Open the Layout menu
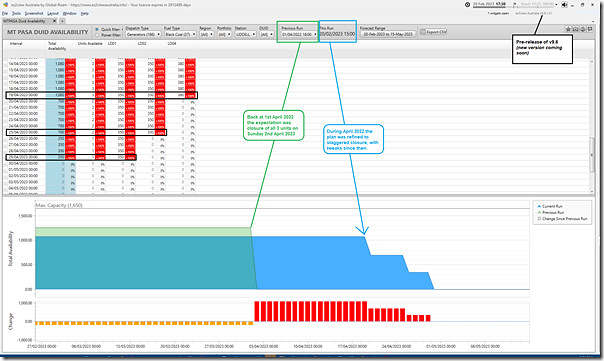604x361 pixels. click(x=52, y=13)
